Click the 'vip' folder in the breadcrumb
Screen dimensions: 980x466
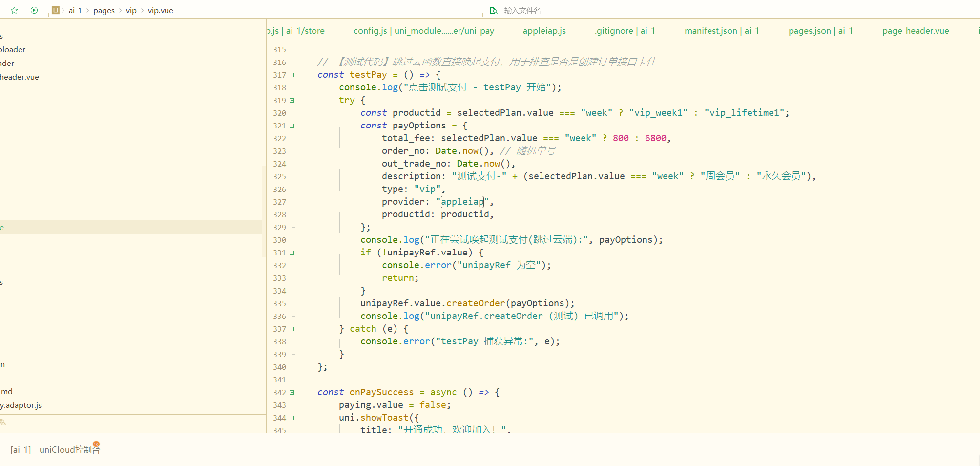point(131,11)
